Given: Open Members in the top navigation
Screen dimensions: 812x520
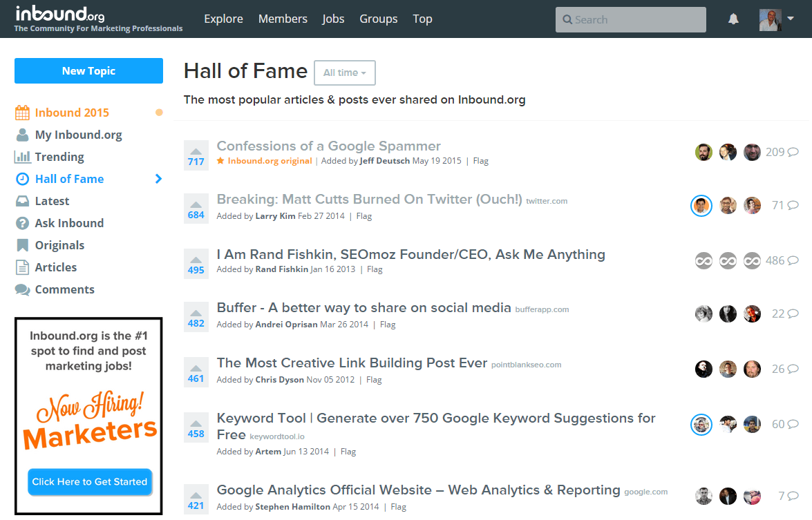Looking at the screenshot, I should (283, 19).
